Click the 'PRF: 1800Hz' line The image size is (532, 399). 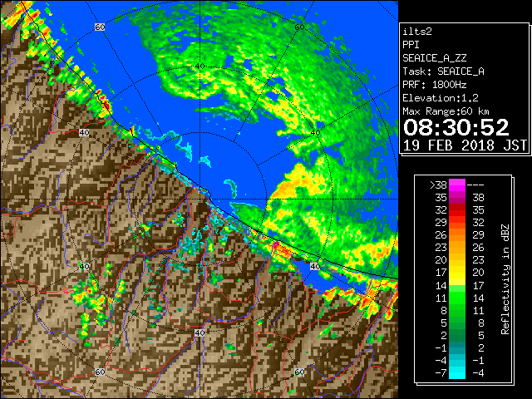click(435, 85)
